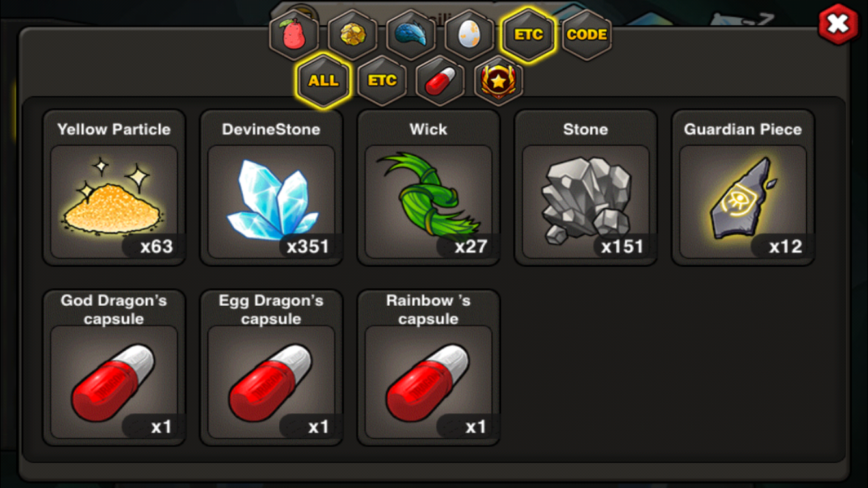This screenshot has width=868, height=488.
Task: Open the CODE tab
Action: (x=587, y=35)
